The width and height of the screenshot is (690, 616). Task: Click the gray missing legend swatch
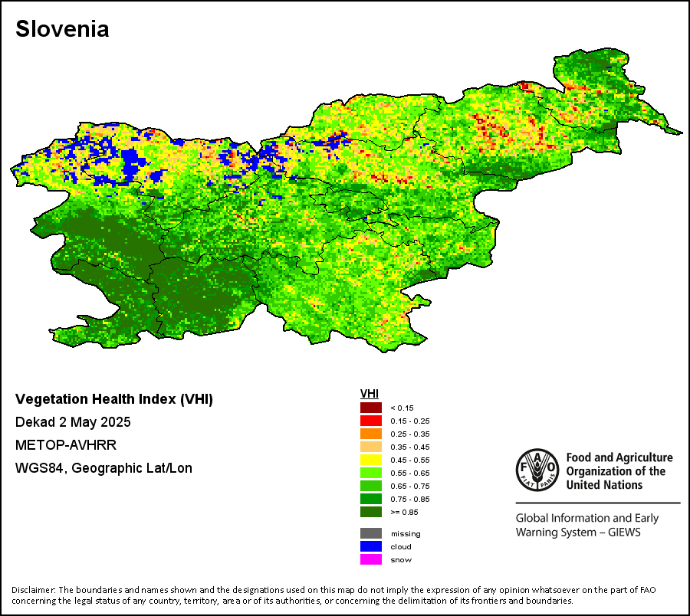pos(371,533)
